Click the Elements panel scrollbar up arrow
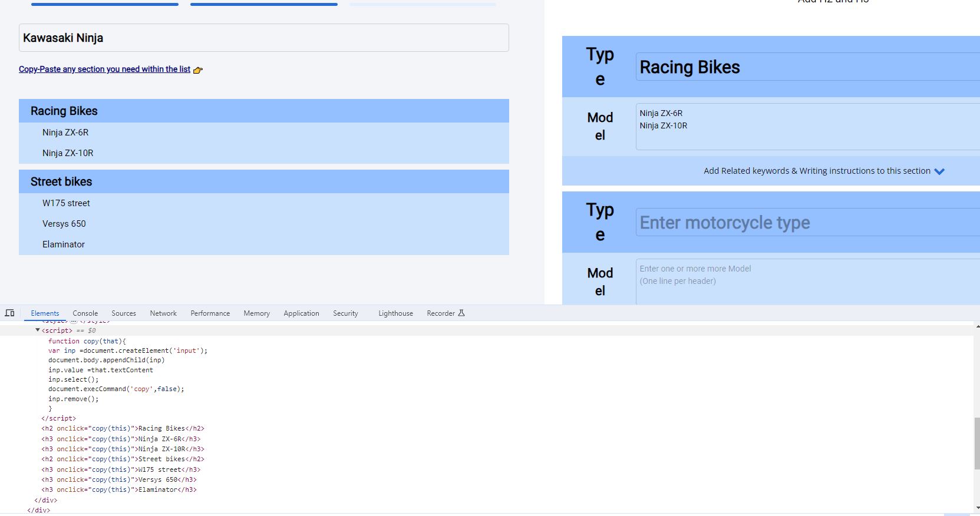The image size is (980, 516). click(976, 326)
